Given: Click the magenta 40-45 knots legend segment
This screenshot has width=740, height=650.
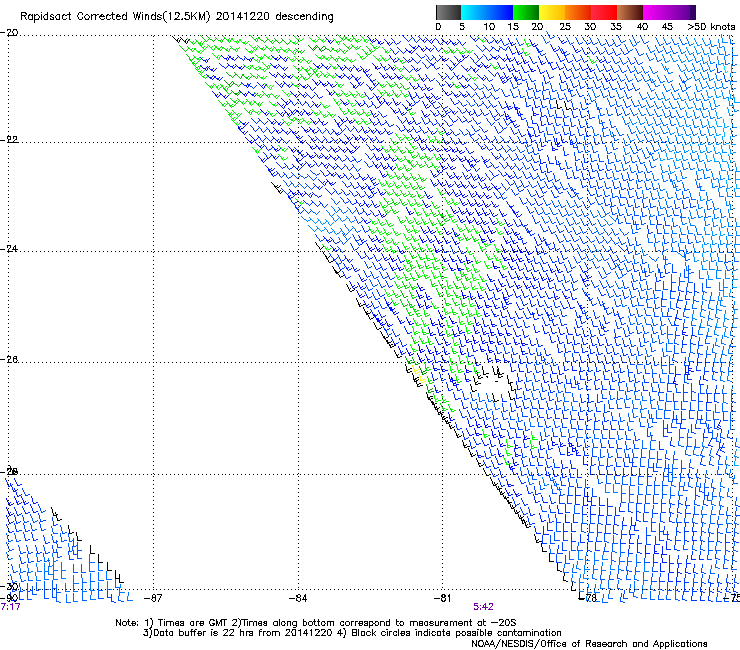Looking at the screenshot, I should (656, 12).
